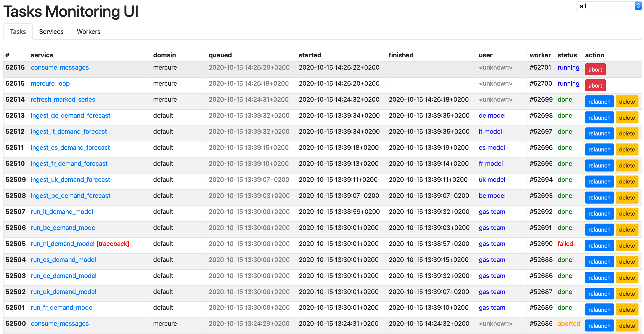Delete task 52513 ingest_de_demand_forecast
Image resolution: width=644 pixels, height=334 pixels.
pyautogui.click(x=627, y=118)
